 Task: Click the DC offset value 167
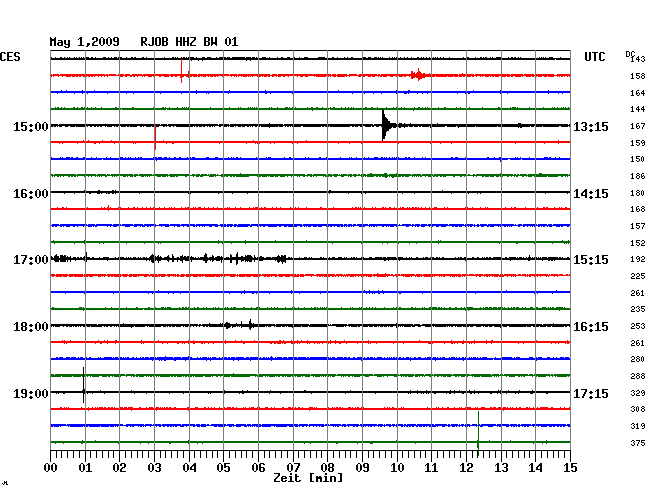(x=638, y=126)
